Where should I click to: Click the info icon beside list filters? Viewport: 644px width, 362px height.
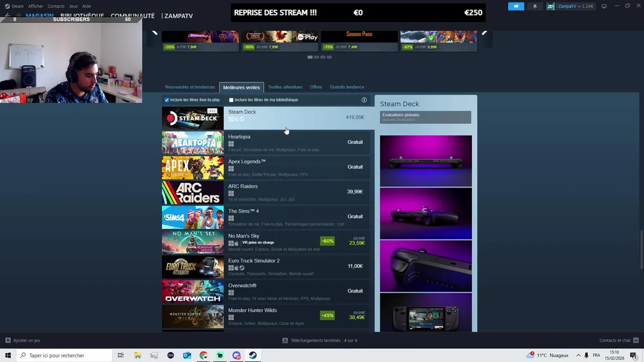[x=364, y=100]
